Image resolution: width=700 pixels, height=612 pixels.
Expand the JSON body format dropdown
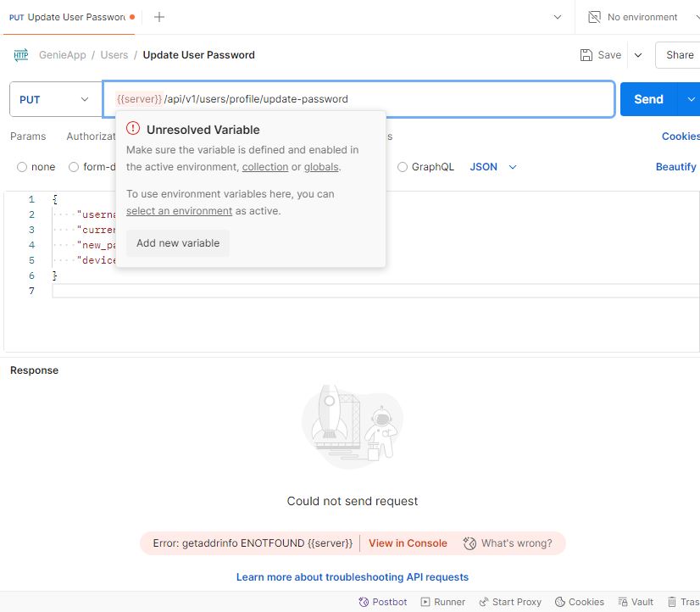[x=493, y=167]
